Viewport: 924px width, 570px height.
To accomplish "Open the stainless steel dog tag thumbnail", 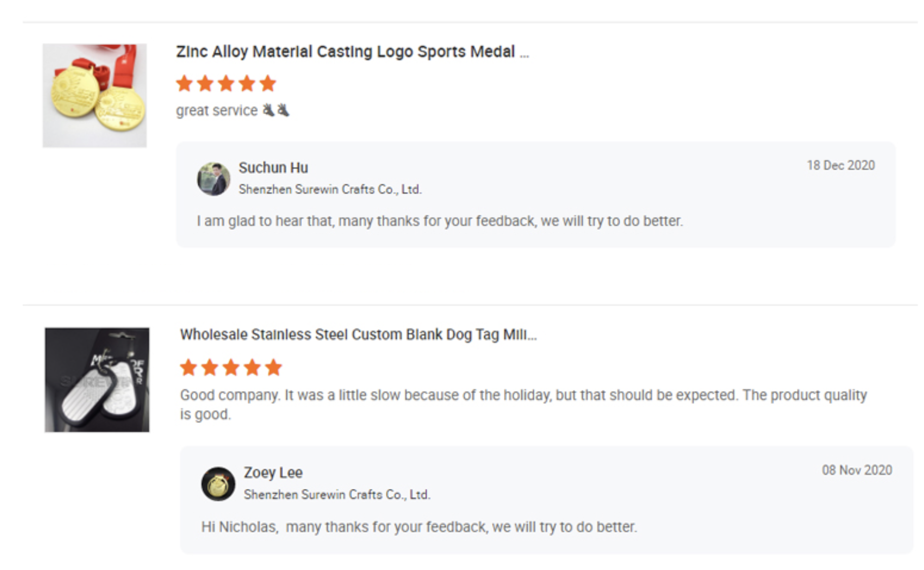I will pyautogui.click(x=97, y=380).
